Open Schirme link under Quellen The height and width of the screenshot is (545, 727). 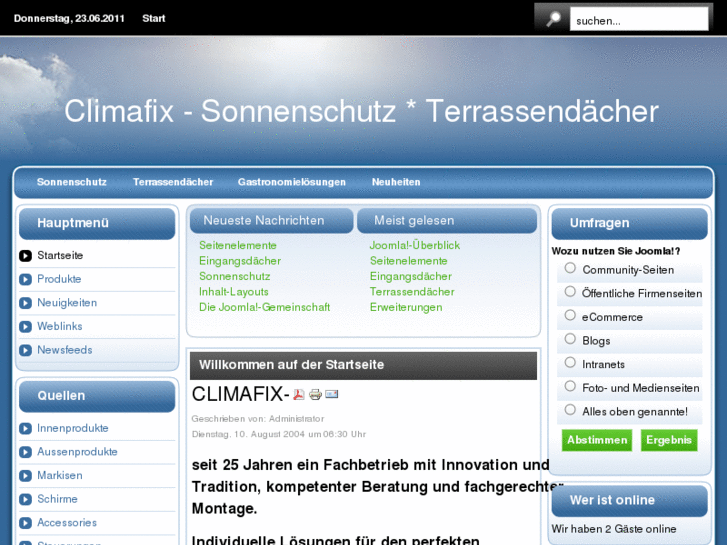tap(57, 499)
